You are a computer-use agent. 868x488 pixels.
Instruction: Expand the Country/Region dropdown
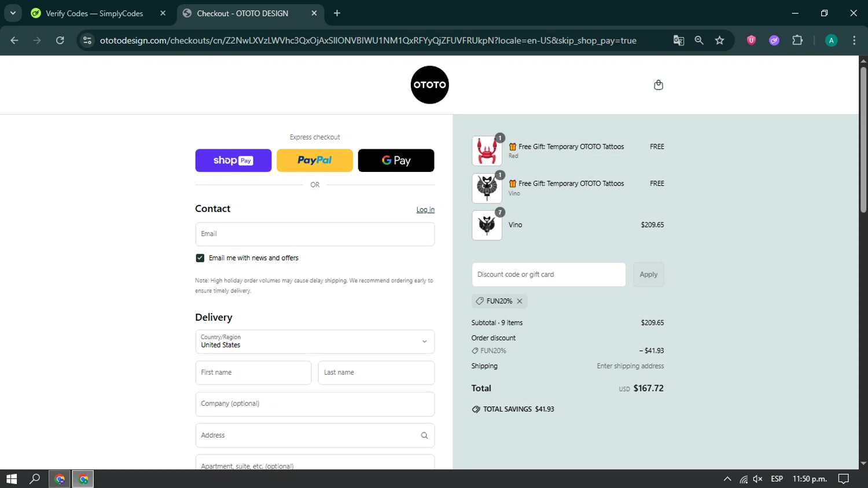315,342
